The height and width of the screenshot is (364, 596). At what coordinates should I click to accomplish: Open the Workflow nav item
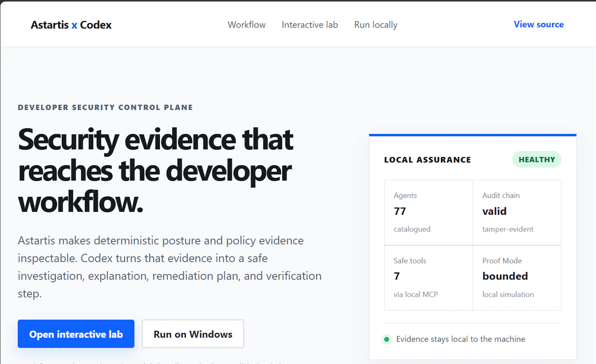point(247,25)
